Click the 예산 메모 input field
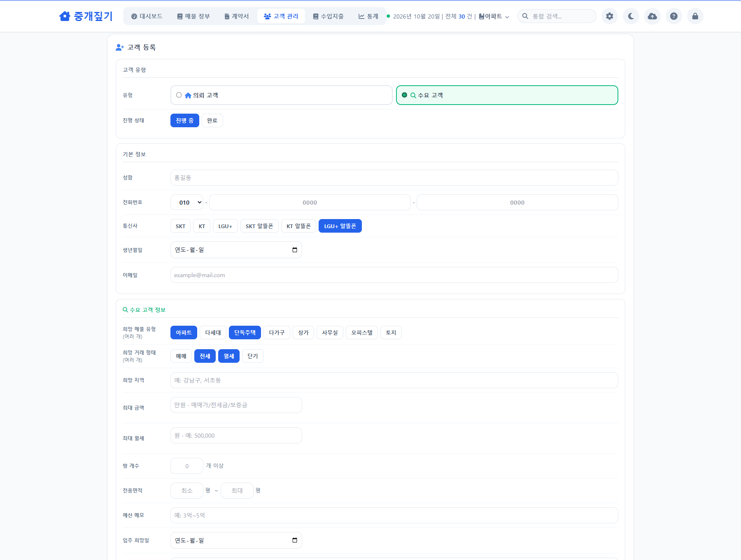 point(394,515)
